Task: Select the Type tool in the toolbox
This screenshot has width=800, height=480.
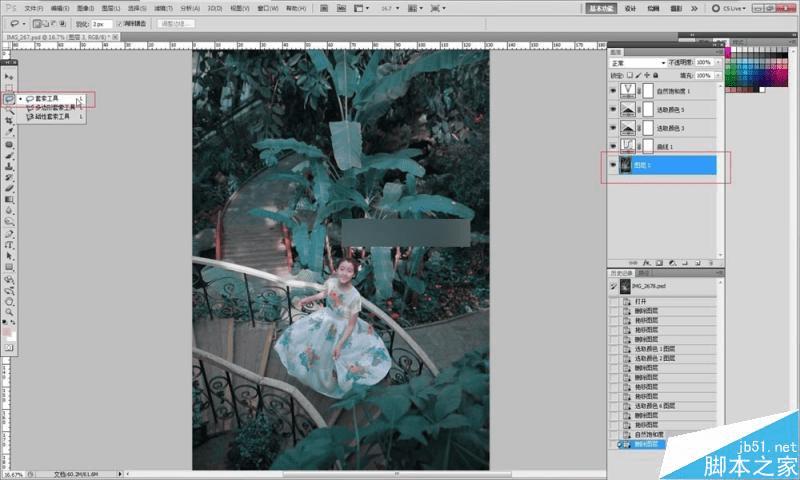Action: pos(9,245)
